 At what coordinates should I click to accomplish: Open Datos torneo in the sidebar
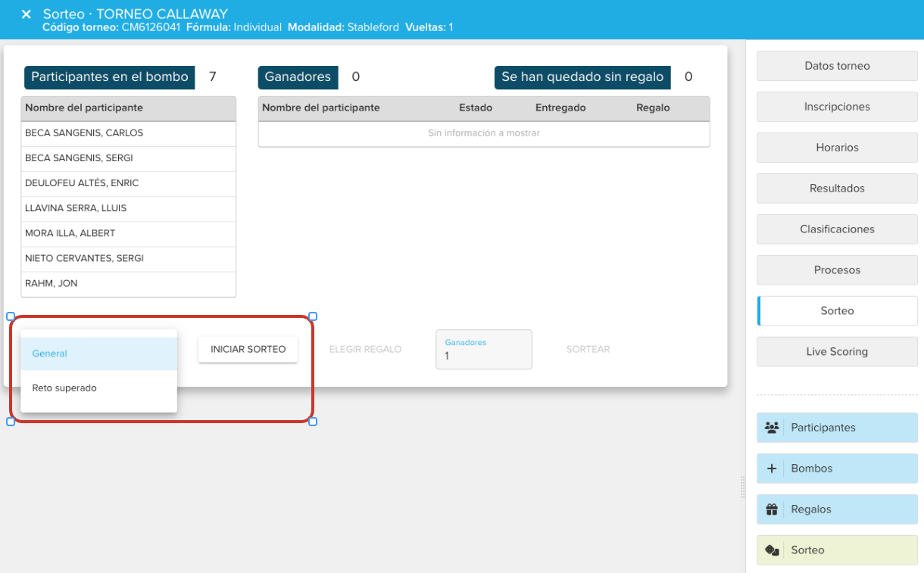coord(837,66)
